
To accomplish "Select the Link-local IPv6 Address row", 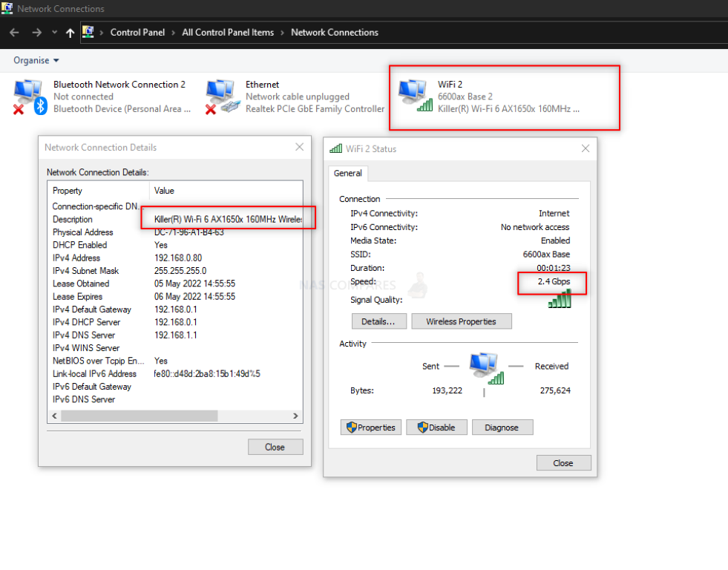I will tap(177, 373).
